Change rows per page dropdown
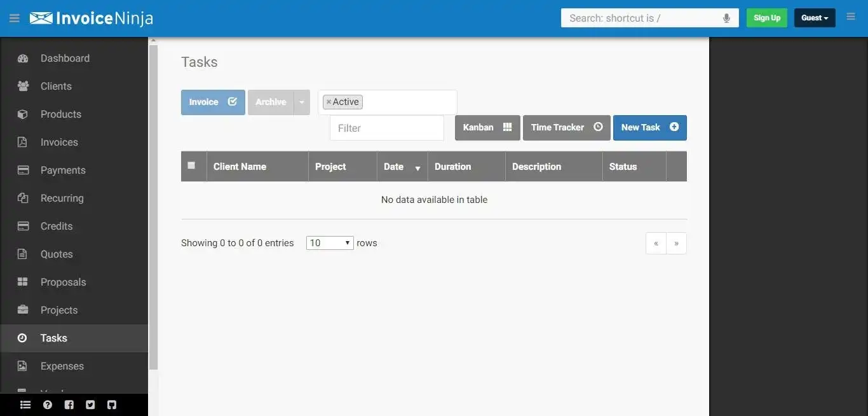The height and width of the screenshot is (416, 868). tap(329, 242)
